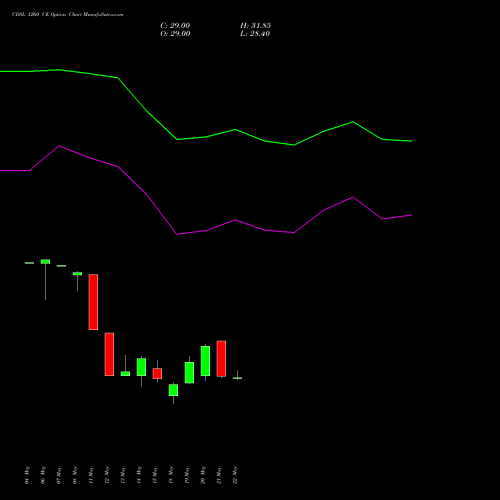Click the red candle for 21 May
The width and height of the screenshot is (500, 500).
pyautogui.click(x=221, y=359)
